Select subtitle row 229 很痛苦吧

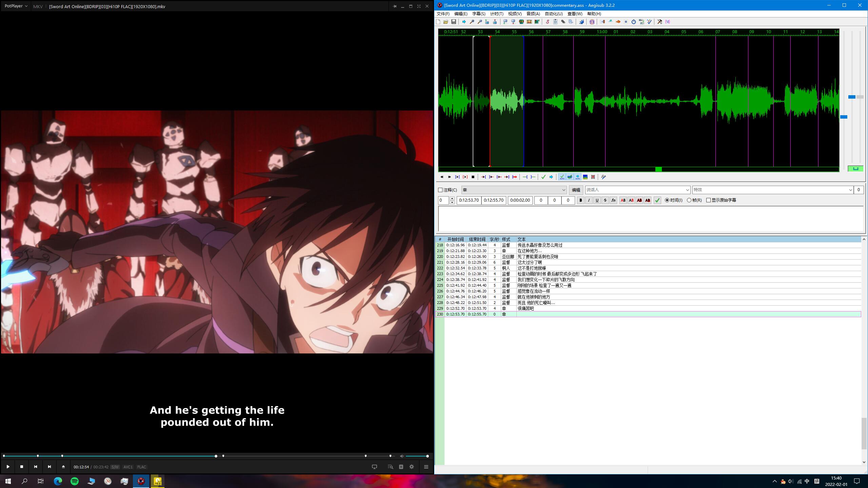coord(648,308)
